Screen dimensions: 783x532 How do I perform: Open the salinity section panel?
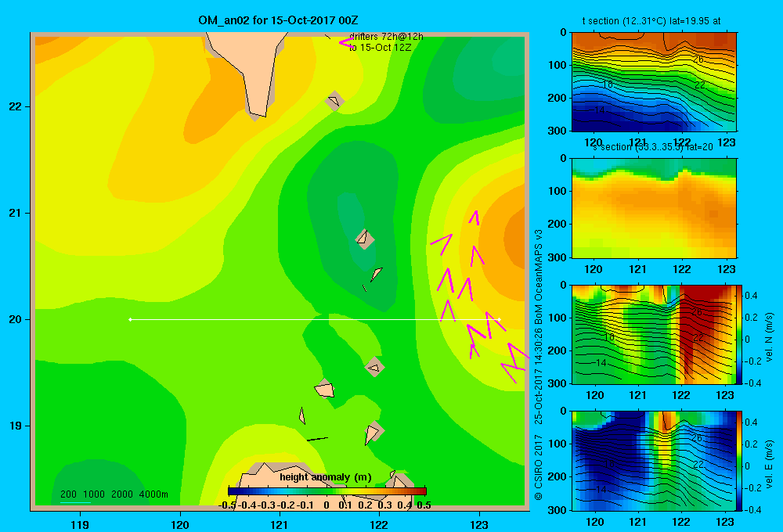(654, 208)
